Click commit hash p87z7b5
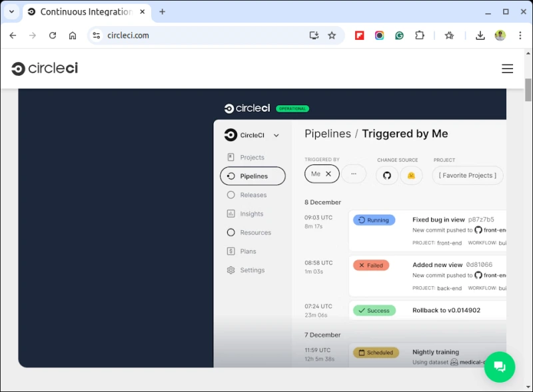The image size is (533, 392). 481,220
